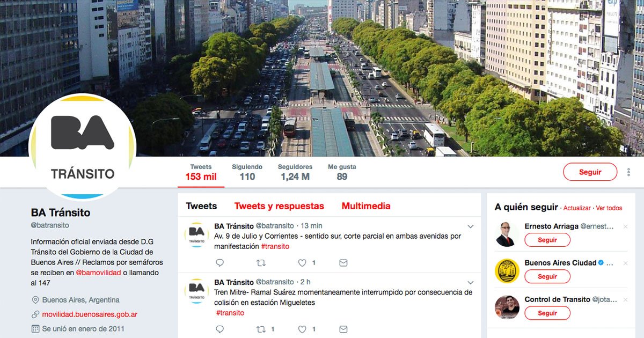Share Tren Mitre tweet via envelope icon
This screenshot has width=644, height=338.
point(343,329)
